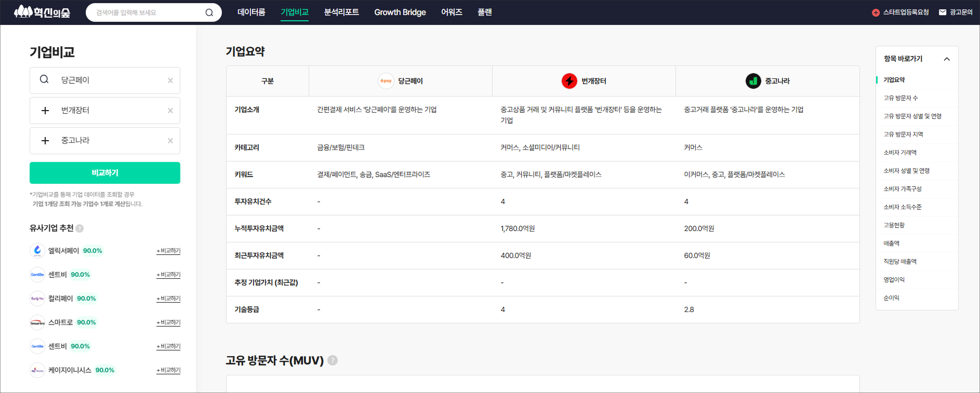This screenshot has height=393, width=980.
Task: Click the 중고나라 logo in table header
Action: (753, 81)
